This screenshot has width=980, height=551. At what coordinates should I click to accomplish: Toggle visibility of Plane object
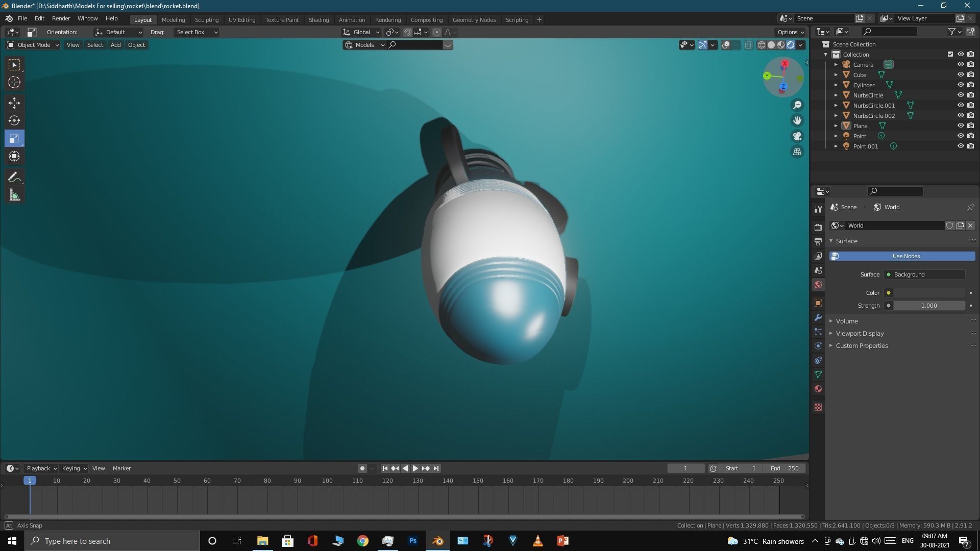[x=960, y=126]
